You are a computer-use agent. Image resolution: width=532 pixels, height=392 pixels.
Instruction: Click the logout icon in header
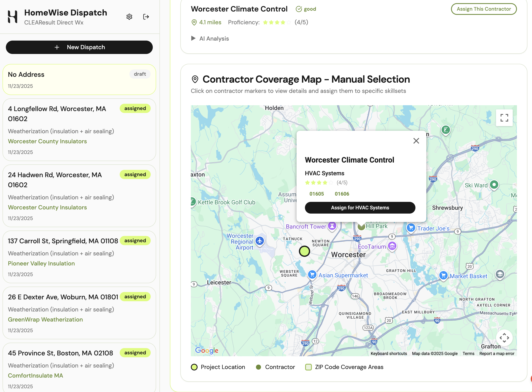[146, 17]
